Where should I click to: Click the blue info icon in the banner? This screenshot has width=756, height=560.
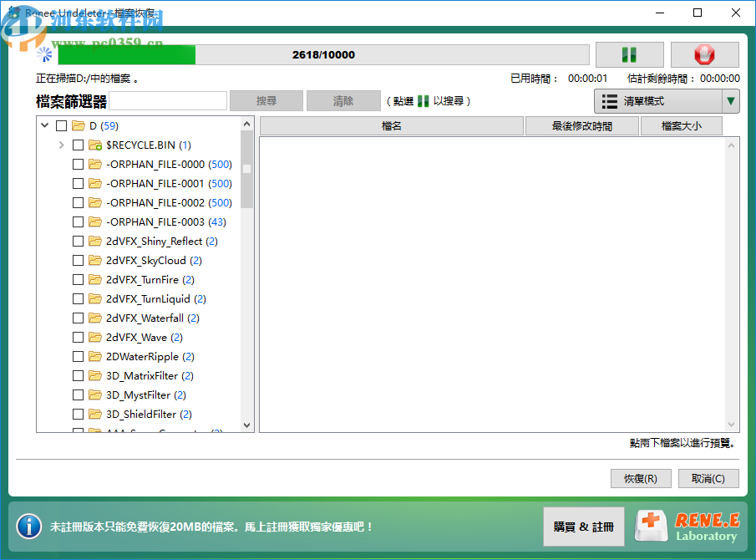[29, 527]
